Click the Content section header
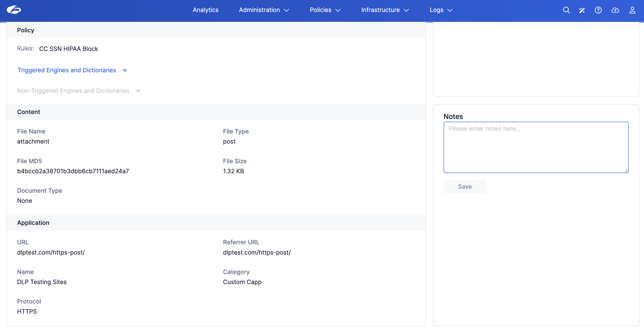Image resolution: width=644 pixels, height=329 pixels. click(216, 112)
